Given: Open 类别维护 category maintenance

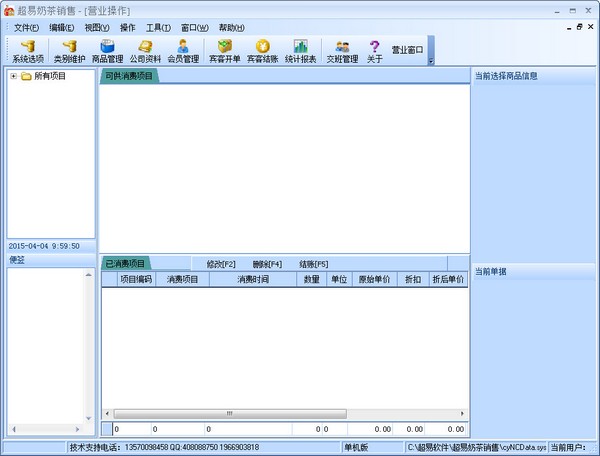Looking at the screenshot, I should (x=69, y=51).
